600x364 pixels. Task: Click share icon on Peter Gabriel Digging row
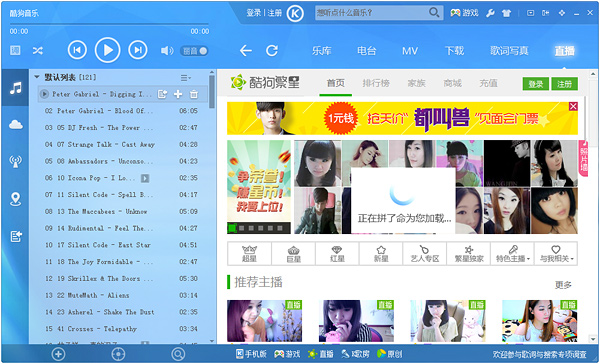point(162,94)
